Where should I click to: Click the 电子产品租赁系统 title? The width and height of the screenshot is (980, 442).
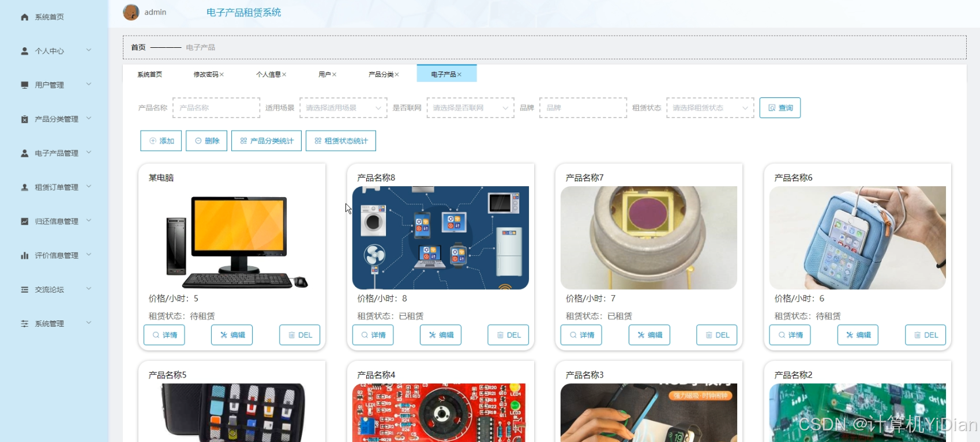244,13
